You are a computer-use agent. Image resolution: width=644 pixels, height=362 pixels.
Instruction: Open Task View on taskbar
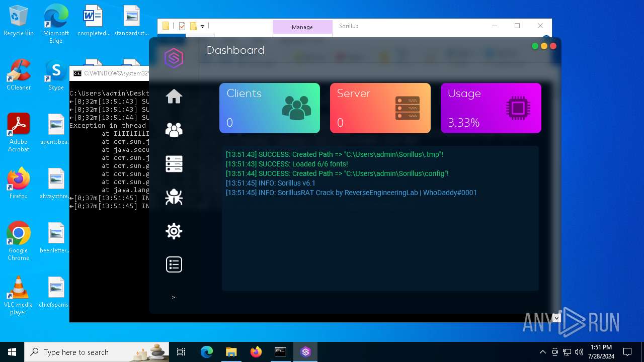tap(182, 352)
